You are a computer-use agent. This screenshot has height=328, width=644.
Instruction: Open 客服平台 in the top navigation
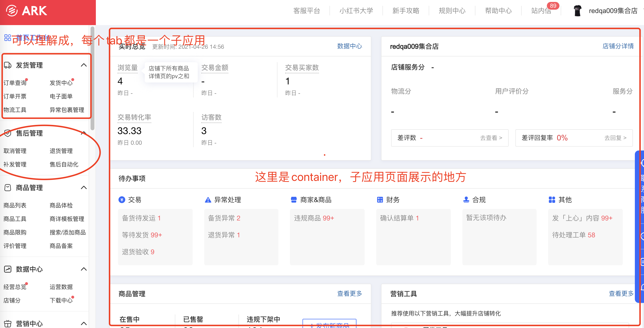click(307, 11)
